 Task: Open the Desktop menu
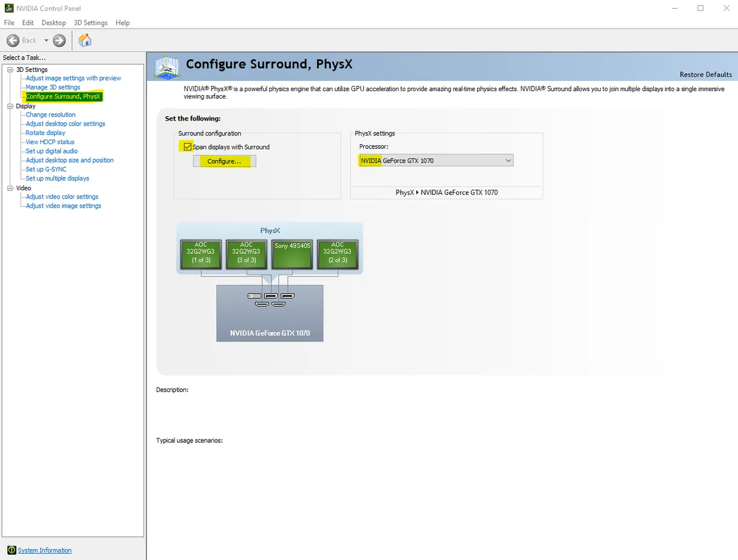[x=54, y=22]
